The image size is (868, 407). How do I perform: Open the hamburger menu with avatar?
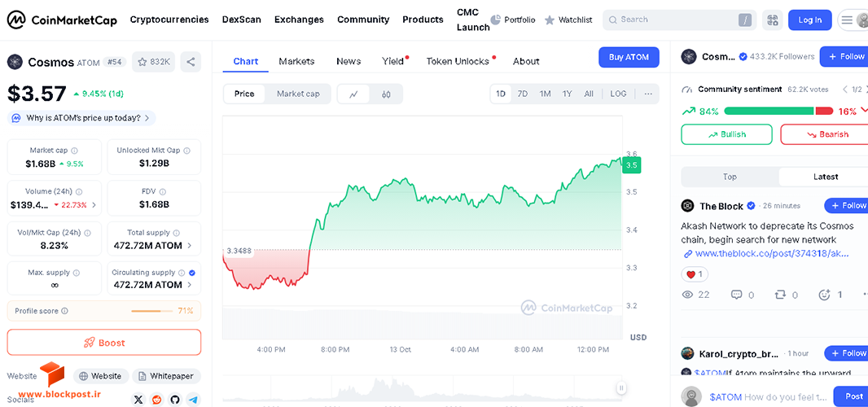point(853,20)
